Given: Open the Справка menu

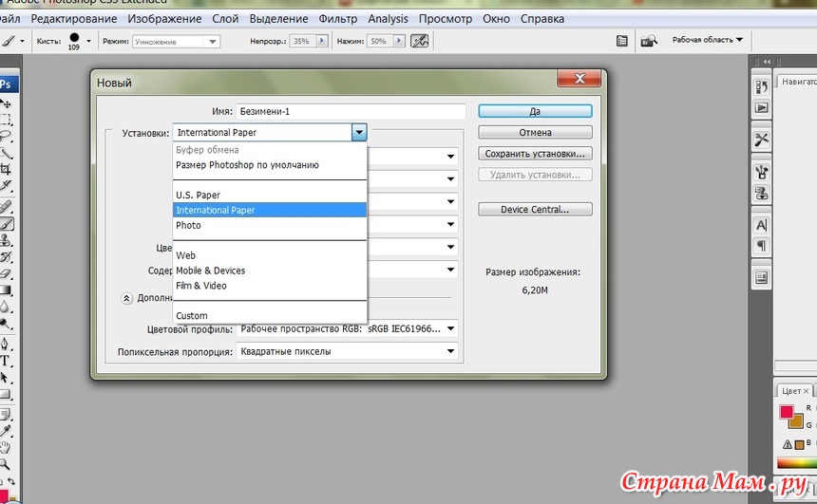Looking at the screenshot, I should (x=542, y=19).
